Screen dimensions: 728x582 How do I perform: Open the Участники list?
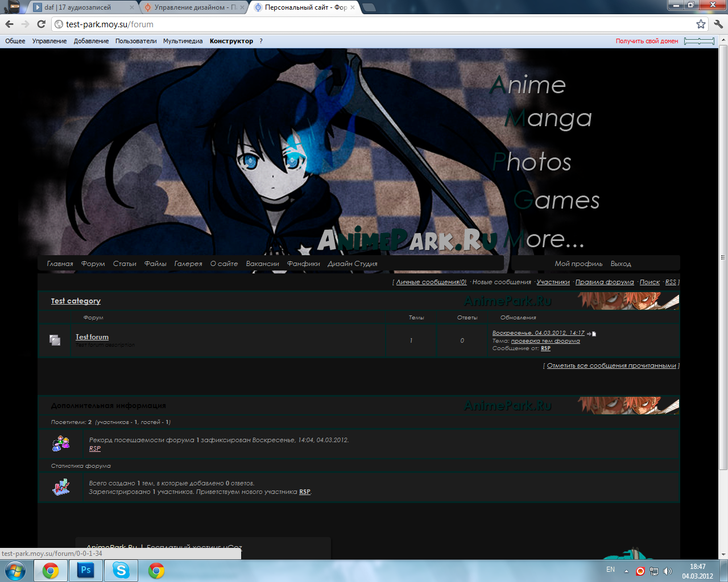point(553,282)
